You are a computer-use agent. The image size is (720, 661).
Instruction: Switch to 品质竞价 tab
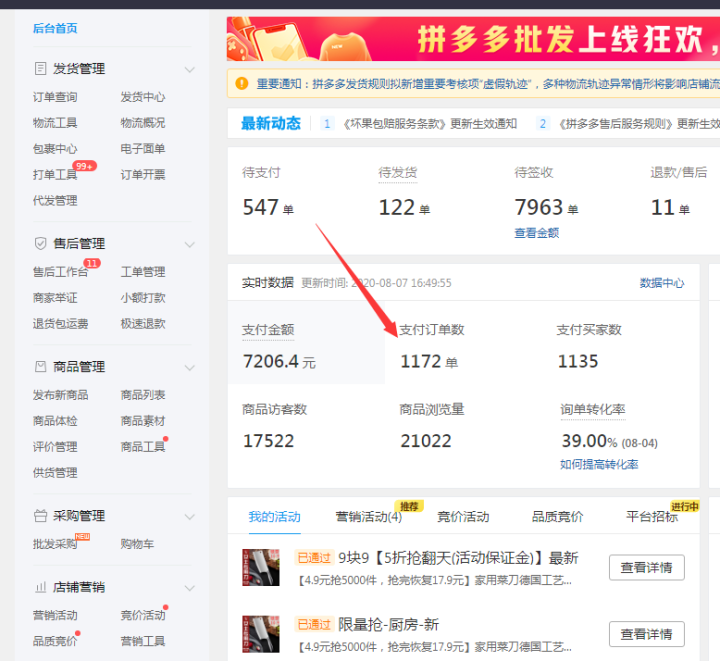[557, 517]
